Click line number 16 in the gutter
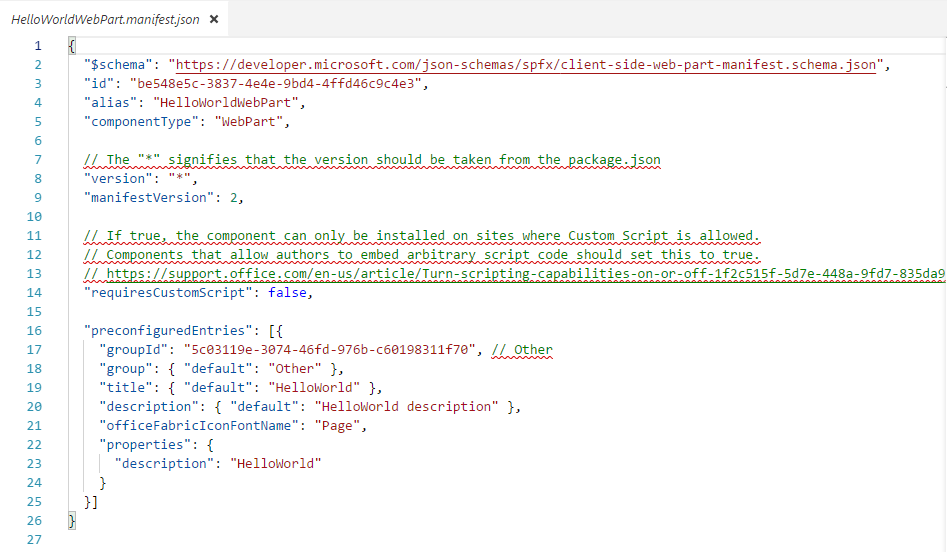 click(36, 331)
